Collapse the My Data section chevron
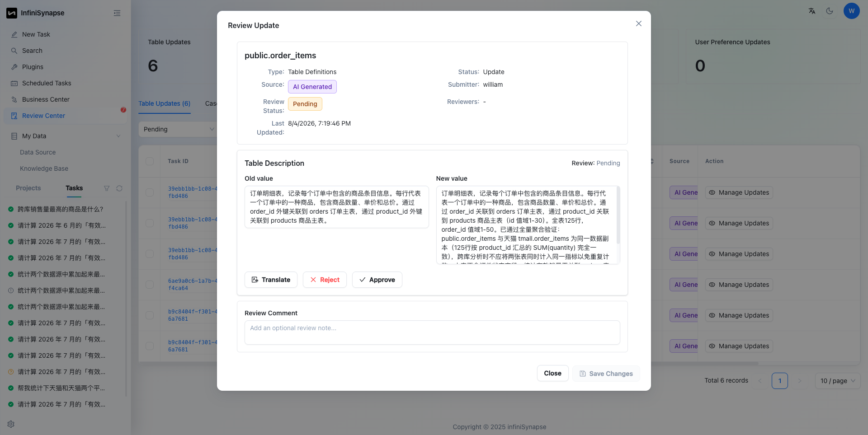868x435 pixels. coord(118,136)
